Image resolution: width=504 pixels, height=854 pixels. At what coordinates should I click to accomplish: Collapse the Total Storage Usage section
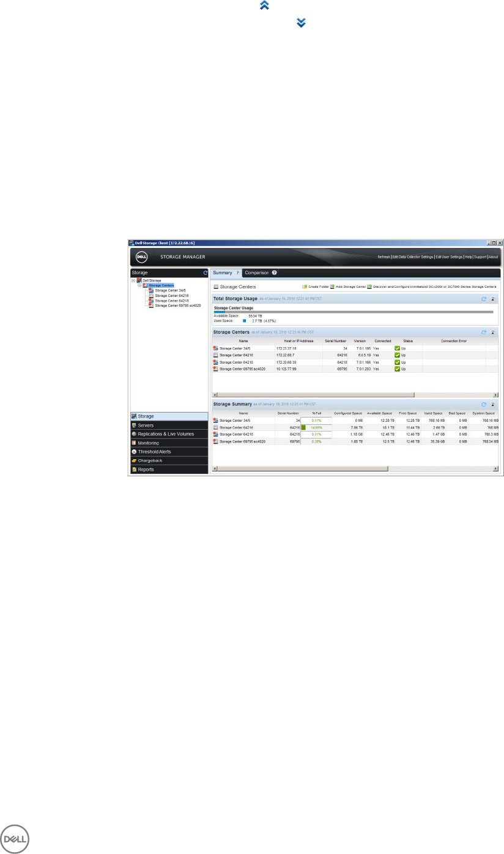click(493, 299)
